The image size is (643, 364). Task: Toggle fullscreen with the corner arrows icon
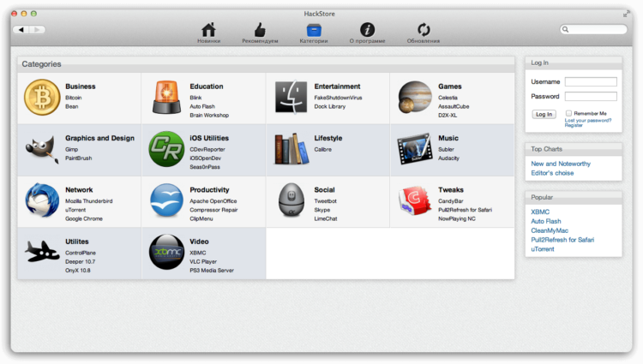626,14
